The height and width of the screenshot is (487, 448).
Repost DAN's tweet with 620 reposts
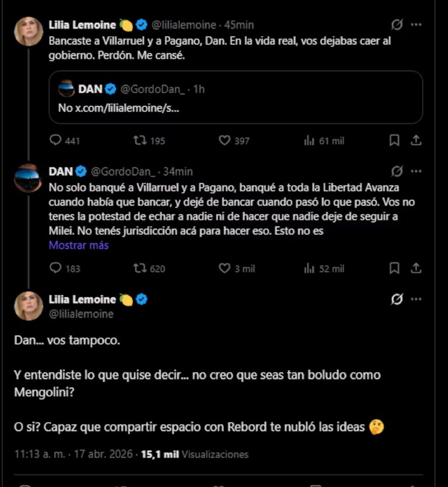(140, 269)
